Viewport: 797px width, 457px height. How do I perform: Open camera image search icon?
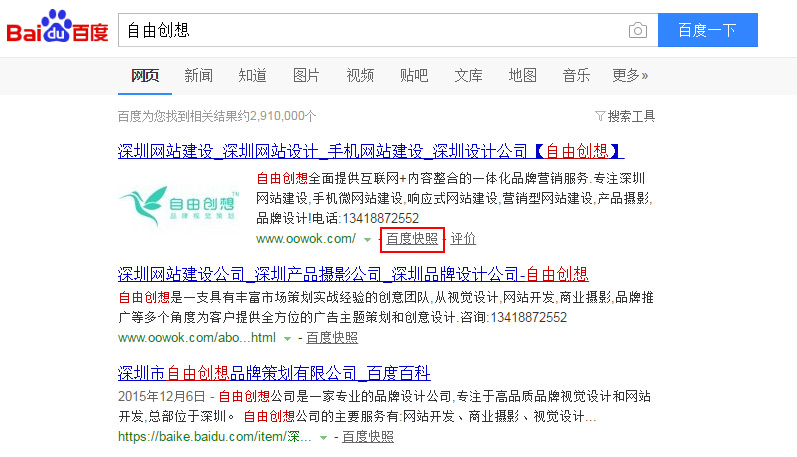(637, 31)
